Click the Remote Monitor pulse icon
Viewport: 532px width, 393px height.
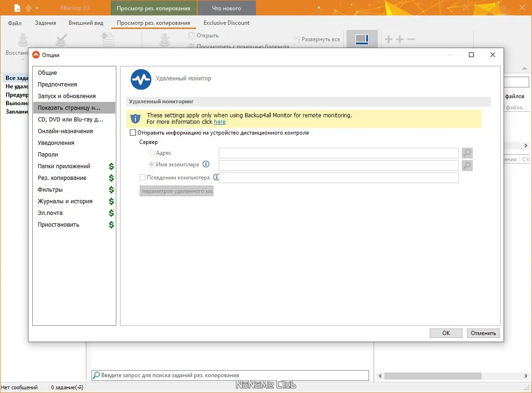[141, 79]
